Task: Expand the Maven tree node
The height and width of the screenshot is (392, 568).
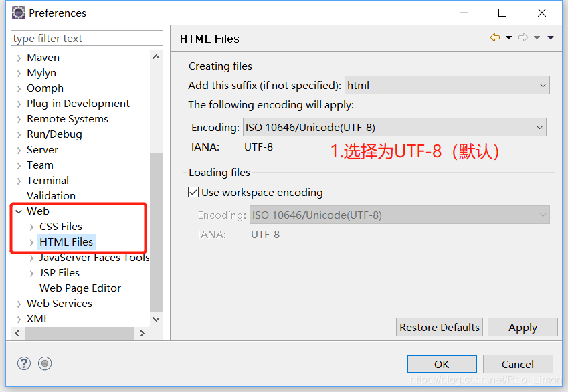Action: pyautogui.click(x=19, y=58)
